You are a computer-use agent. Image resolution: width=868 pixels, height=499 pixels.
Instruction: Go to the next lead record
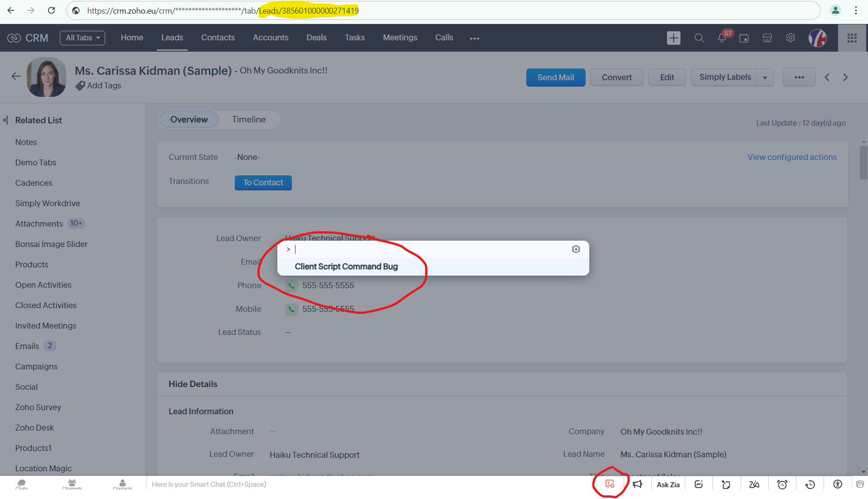click(x=845, y=78)
